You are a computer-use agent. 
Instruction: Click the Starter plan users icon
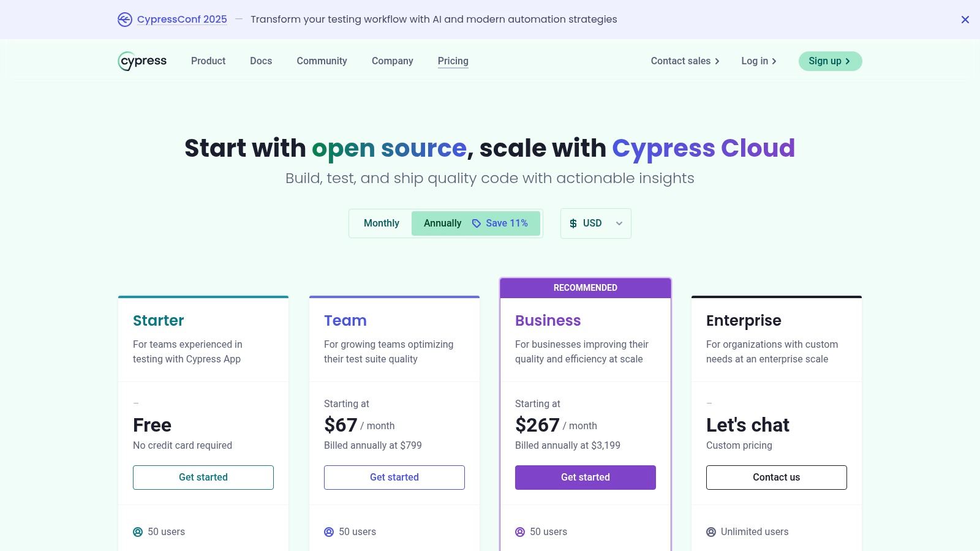point(138,532)
